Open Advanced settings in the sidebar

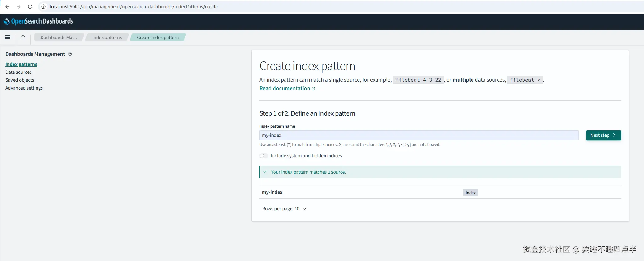coord(24,88)
